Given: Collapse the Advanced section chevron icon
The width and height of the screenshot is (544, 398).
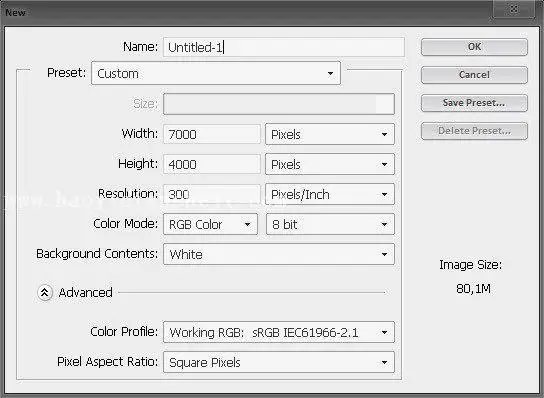Looking at the screenshot, I should coord(45,293).
